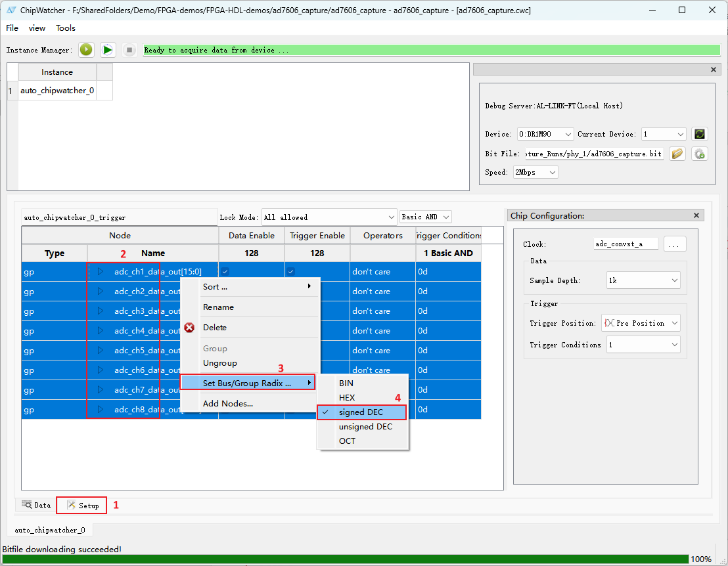Click the clock browse '...' button
This screenshot has height=566, width=728.
(675, 244)
